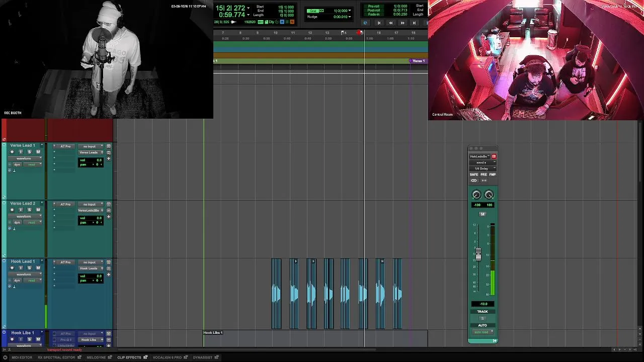
Task: Open Verse Lead 2 output selector (VerseLeds2Bs)
Action: [x=91, y=210]
